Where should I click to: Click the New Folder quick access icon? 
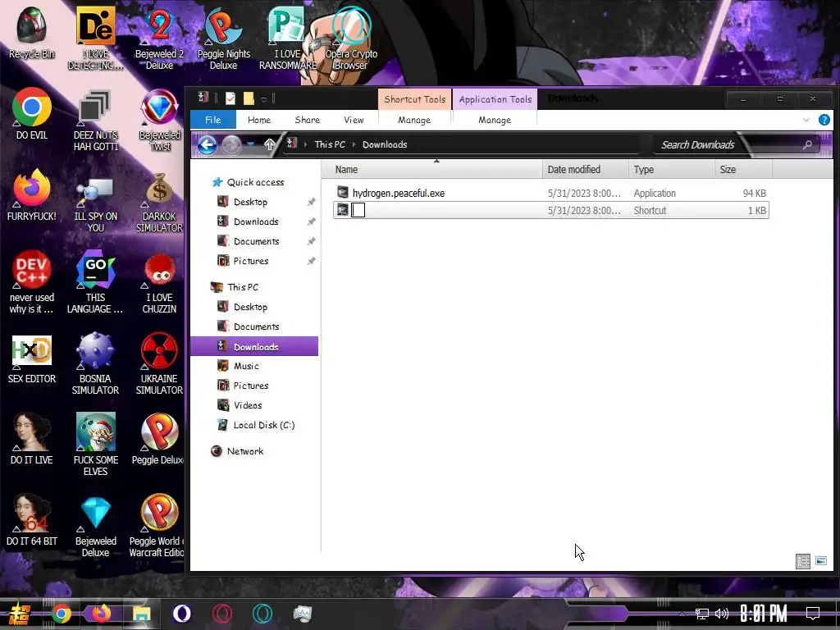tap(249, 98)
